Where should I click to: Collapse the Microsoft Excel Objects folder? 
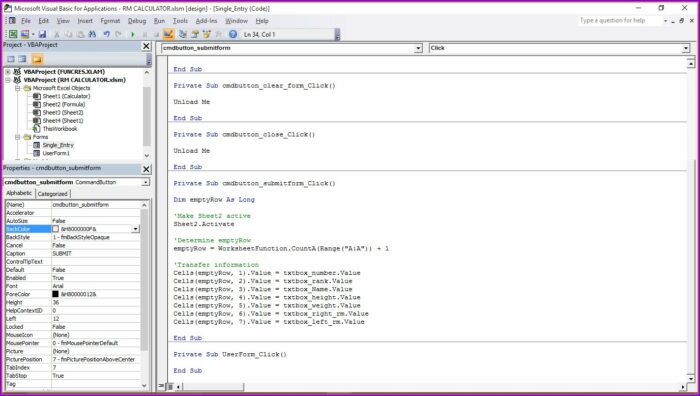click(17, 88)
